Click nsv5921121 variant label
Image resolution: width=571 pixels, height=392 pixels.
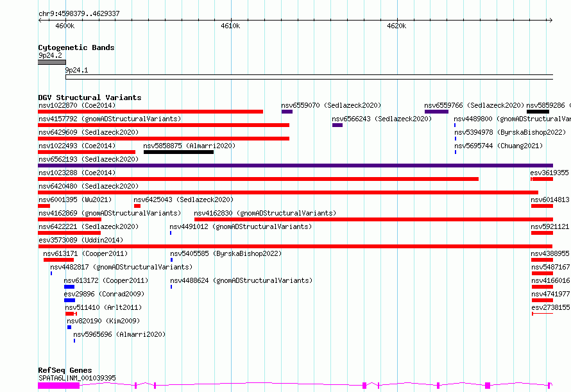(550, 226)
